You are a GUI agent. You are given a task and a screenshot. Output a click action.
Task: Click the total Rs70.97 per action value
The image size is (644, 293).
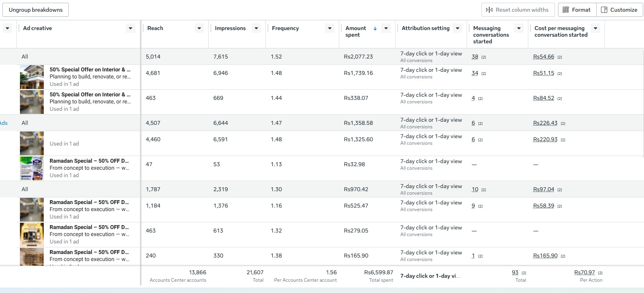pos(585,273)
